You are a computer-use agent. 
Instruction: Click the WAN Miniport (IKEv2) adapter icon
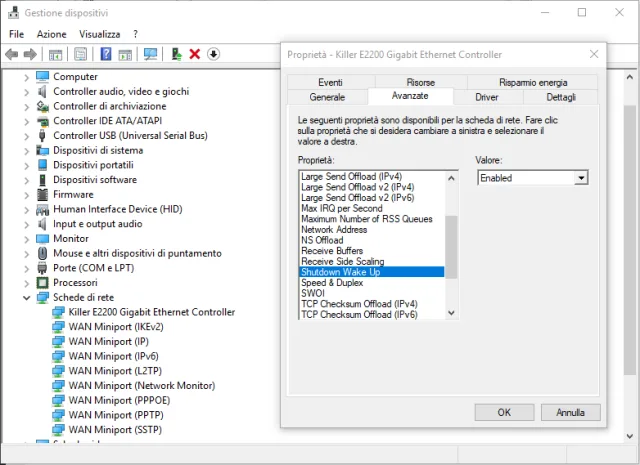pos(58,327)
